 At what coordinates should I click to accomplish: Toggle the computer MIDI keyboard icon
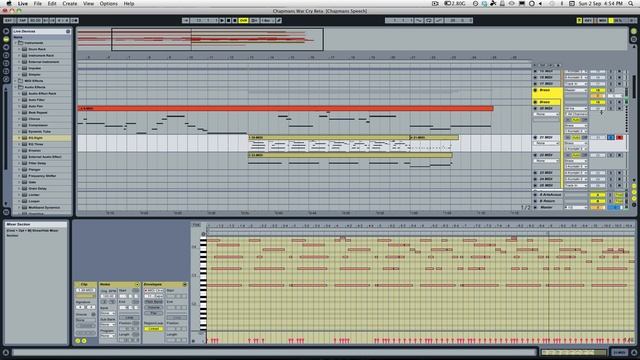(x=579, y=20)
